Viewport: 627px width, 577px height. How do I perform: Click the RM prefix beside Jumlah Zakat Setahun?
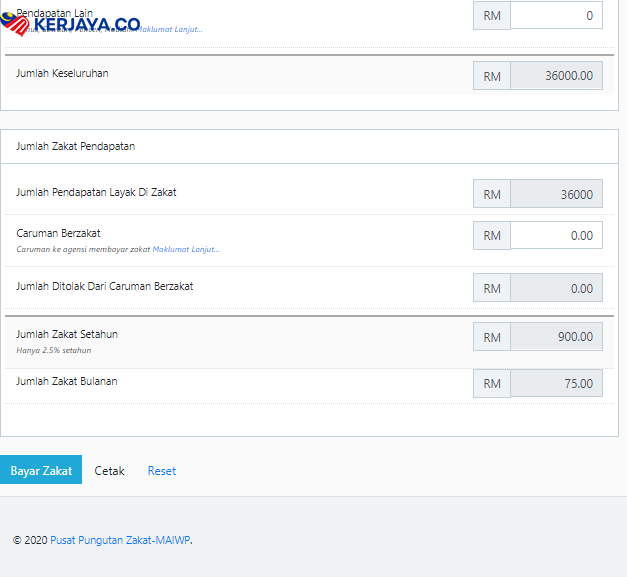tap(492, 336)
